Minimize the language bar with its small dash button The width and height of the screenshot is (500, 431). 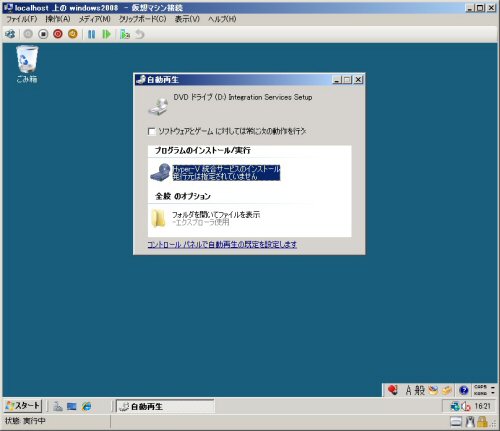[493, 387]
